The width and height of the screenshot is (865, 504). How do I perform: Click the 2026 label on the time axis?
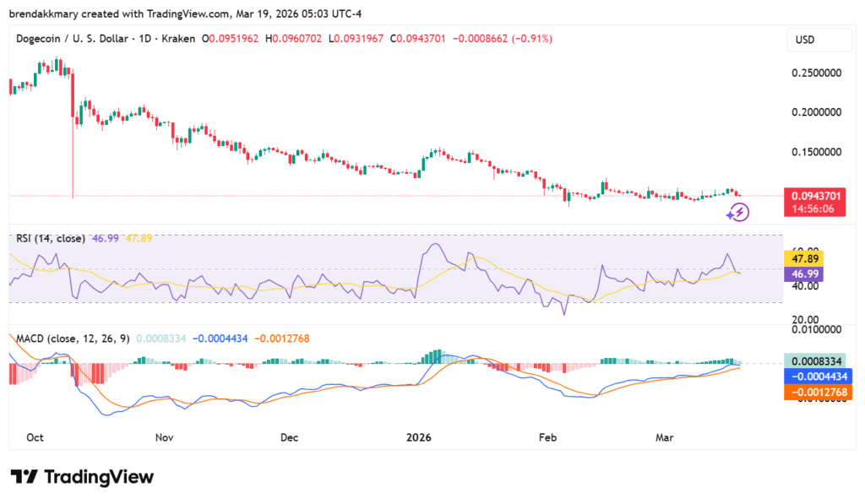point(418,437)
